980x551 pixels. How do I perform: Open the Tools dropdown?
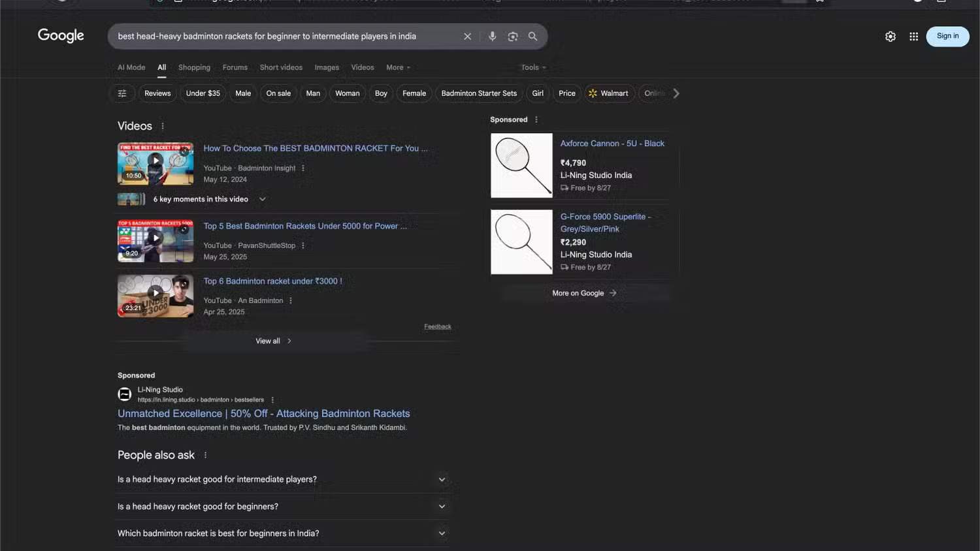[x=532, y=67]
